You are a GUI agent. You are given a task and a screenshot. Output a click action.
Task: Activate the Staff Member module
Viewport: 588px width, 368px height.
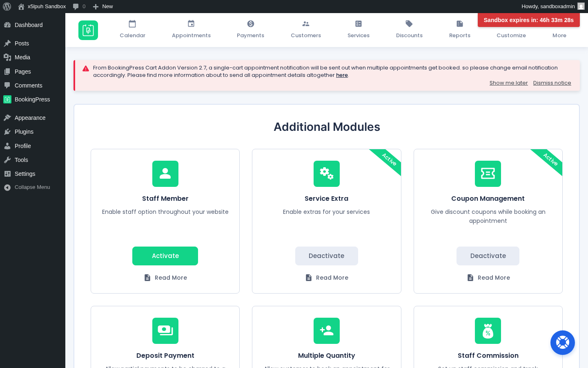click(x=165, y=256)
